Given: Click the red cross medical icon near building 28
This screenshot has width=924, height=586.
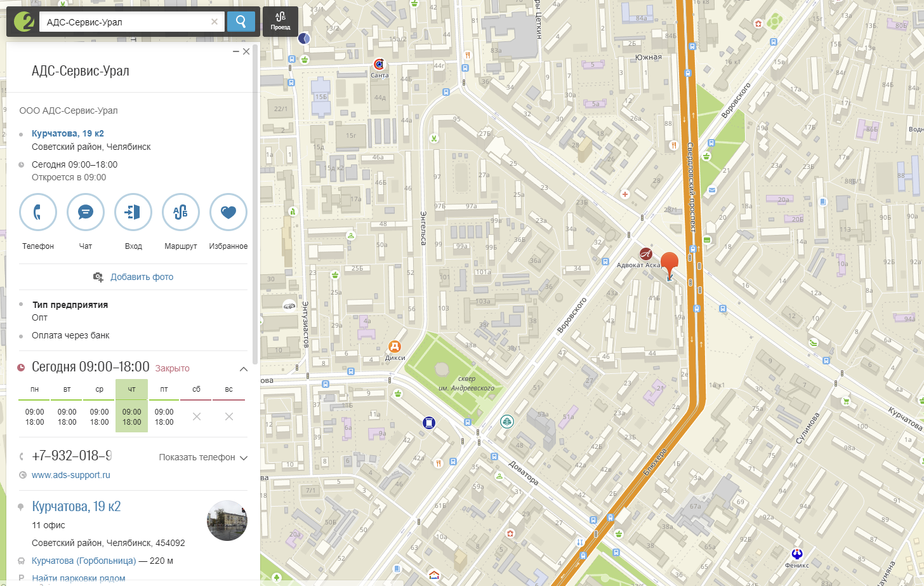Looking at the screenshot, I should [x=625, y=194].
